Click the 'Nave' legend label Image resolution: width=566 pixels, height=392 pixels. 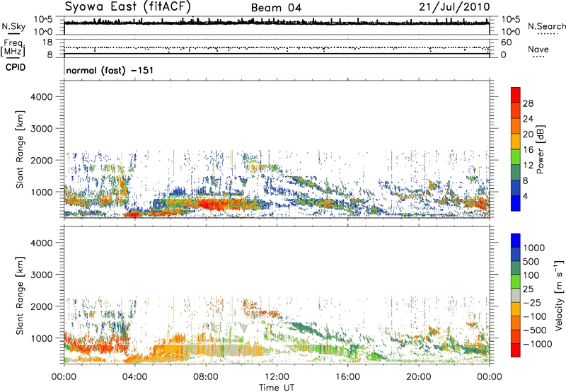pyautogui.click(x=538, y=50)
